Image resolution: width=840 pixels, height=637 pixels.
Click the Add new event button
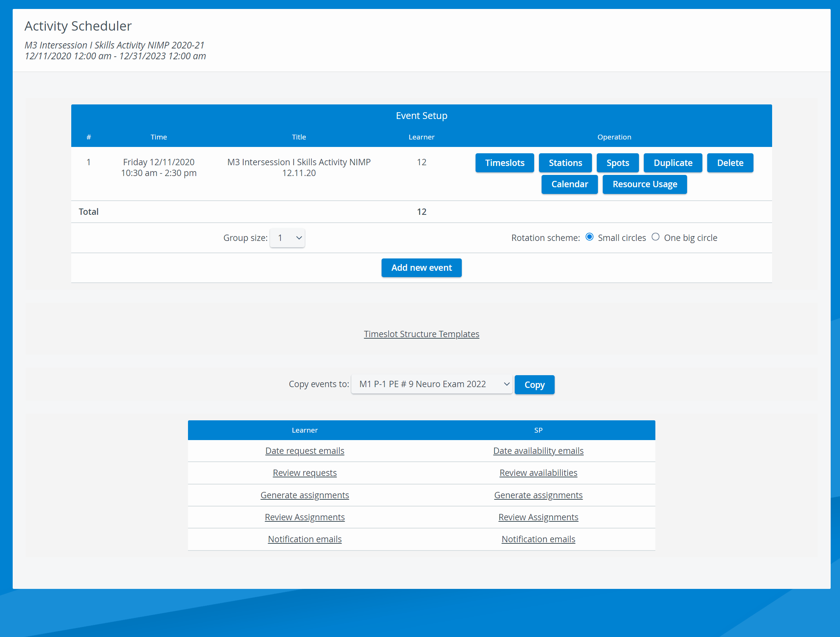click(421, 268)
